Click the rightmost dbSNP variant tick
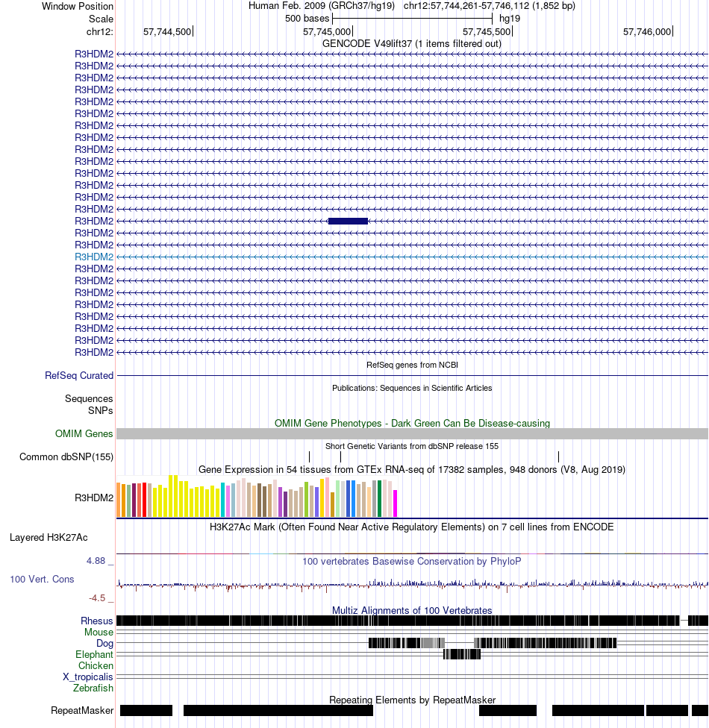709x728 pixels. pos(558,456)
